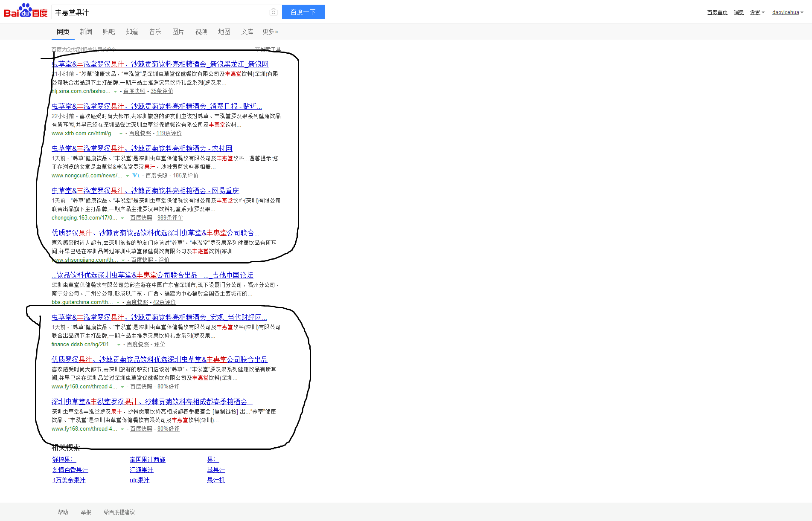Open result titled 吉他中国论坛
This screenshot has width=812, height=521.
pos(153,275)
